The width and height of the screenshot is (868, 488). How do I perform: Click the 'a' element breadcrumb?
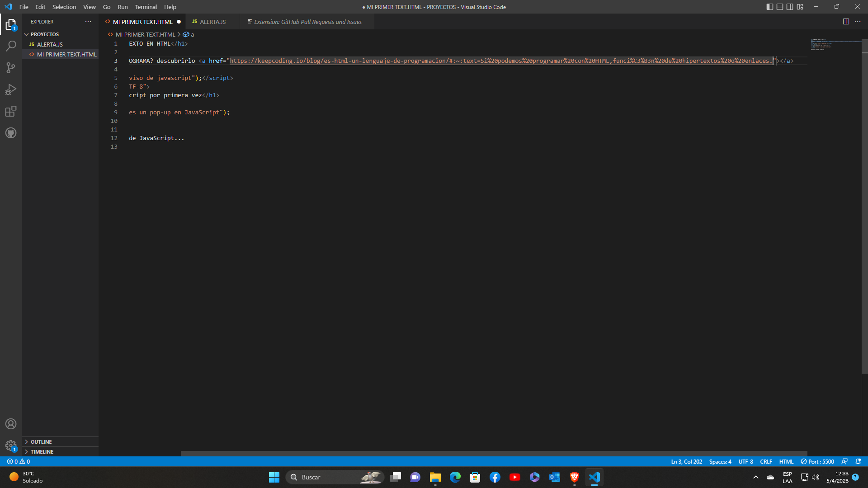pyautogui.click(x=189, y=34)
